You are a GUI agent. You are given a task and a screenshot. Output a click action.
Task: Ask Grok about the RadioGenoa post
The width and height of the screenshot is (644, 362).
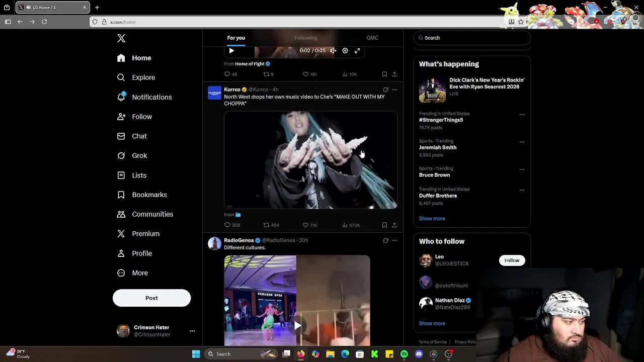pyautogui.click(x=385, y=240)
